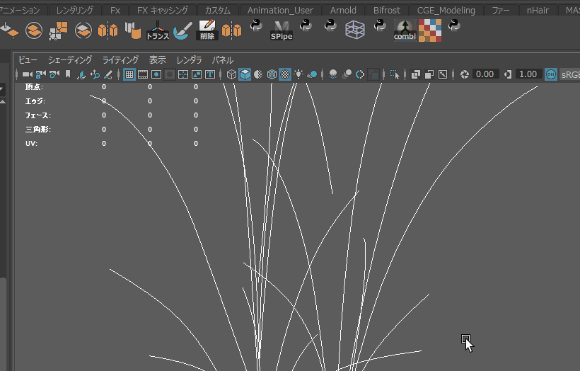The image size is (580, 371).
Task: Click the lock camera icon
Action: (41, 74)
